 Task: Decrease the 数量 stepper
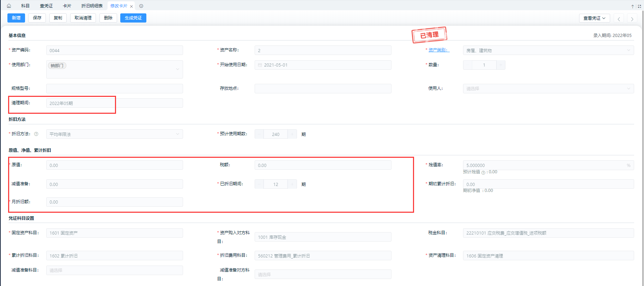click(x=468, y=65)
